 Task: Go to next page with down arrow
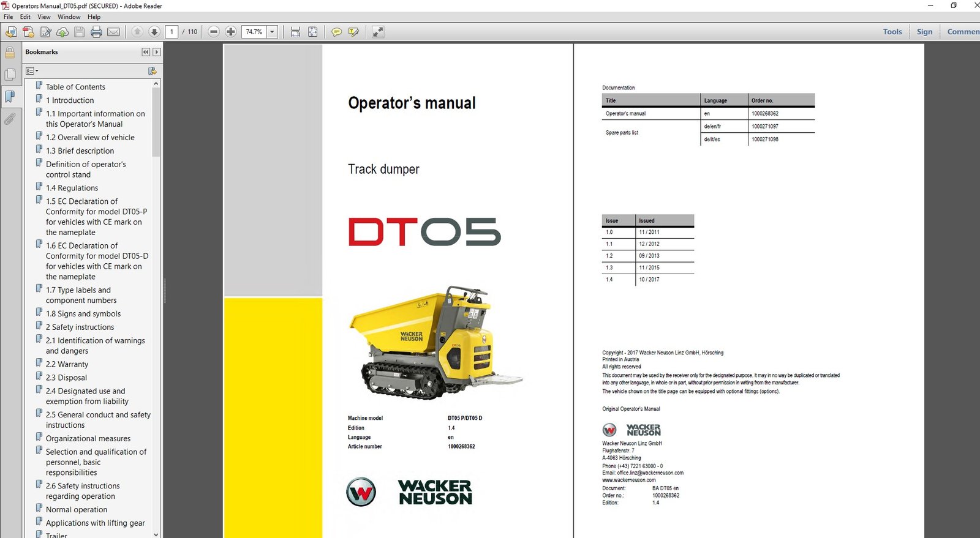[154, 32]
